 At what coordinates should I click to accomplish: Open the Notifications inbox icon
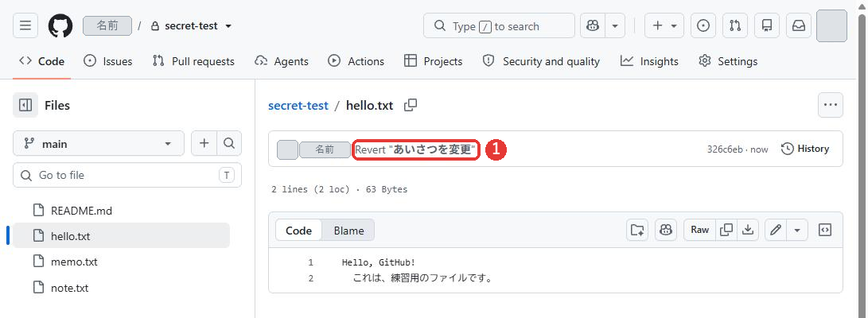coord(799,26)
